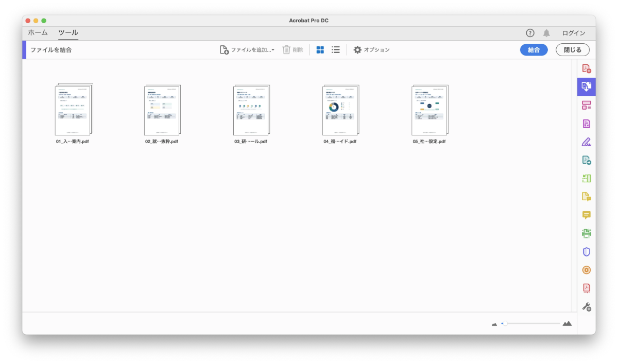Screen dimensions: 618x364
Task: Open More Tools wrench icon
Action: [586, 307]
